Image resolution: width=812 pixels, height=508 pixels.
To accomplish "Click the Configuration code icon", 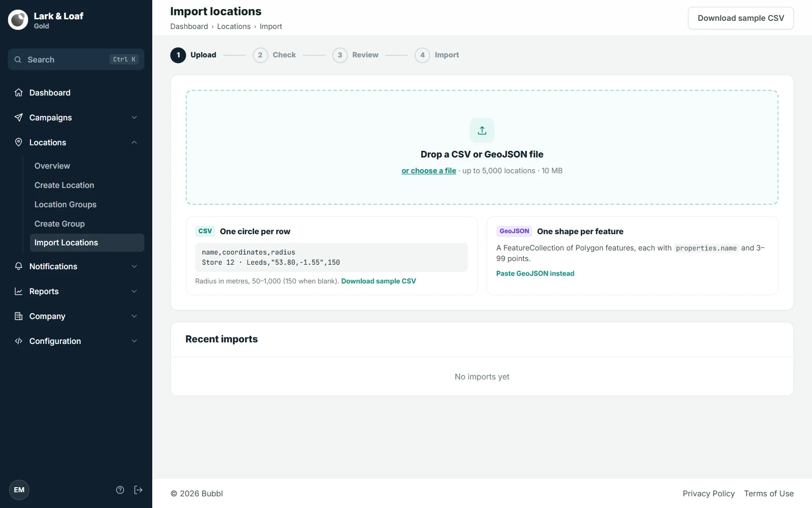I will click(19, 341).
